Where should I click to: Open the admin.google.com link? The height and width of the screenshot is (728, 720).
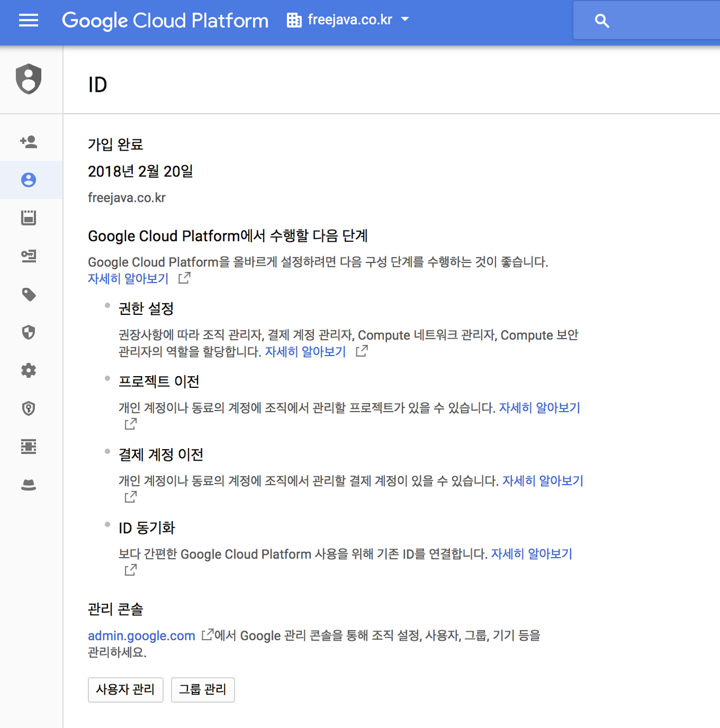click(x=142, y=636)
